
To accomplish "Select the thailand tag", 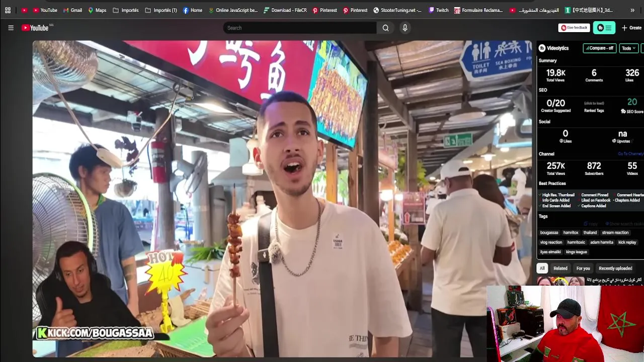I will point(590,233).
